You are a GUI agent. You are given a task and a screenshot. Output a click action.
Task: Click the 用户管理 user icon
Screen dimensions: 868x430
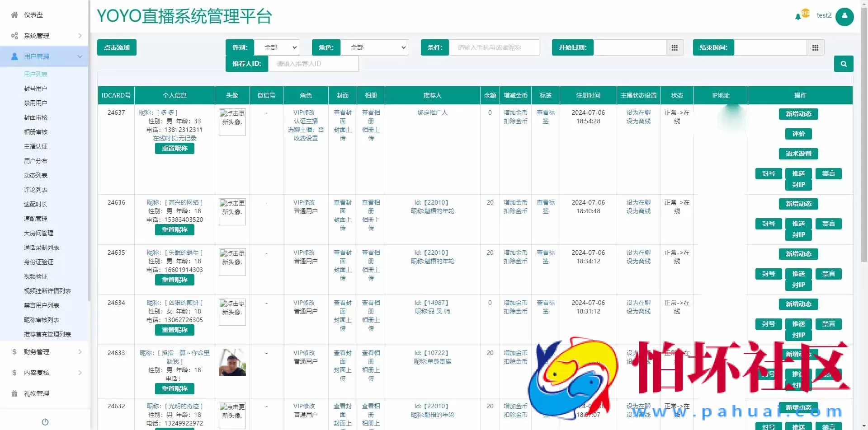tap(14, 56)
